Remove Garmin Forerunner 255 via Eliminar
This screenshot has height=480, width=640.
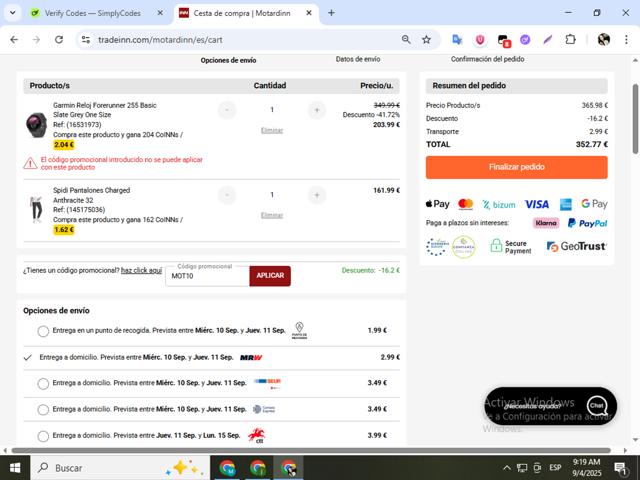click(x=272, y=130)
